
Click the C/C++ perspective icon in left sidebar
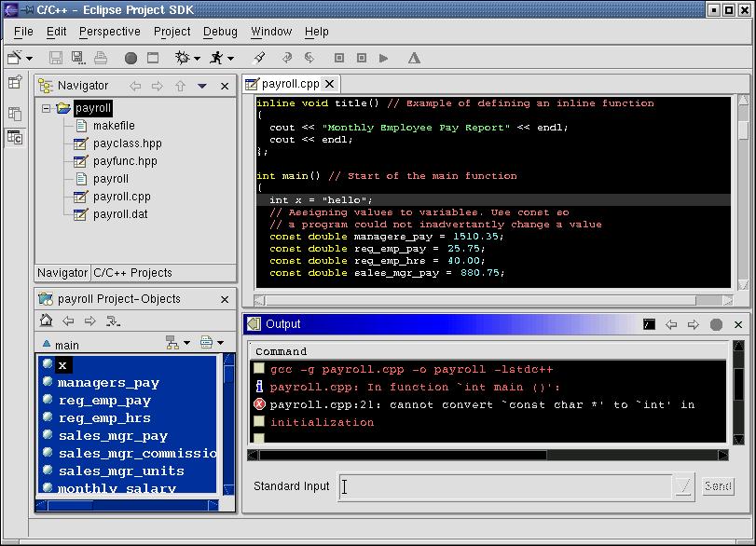click(x=15, y=139)
